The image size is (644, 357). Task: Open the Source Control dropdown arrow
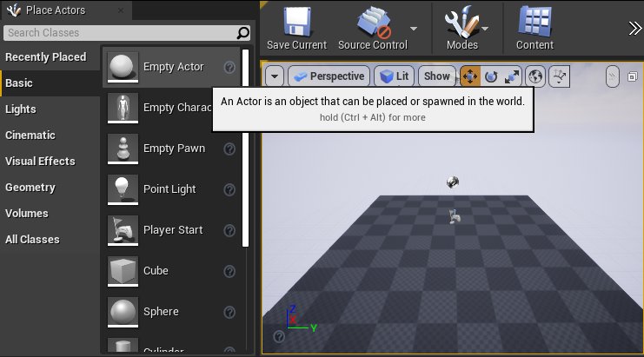pos(414,27)
